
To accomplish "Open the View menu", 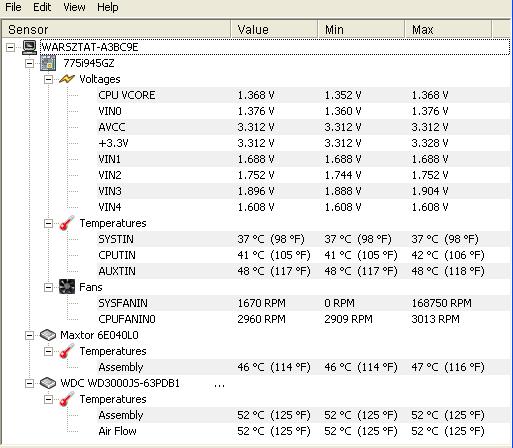I will pos(74,7).
